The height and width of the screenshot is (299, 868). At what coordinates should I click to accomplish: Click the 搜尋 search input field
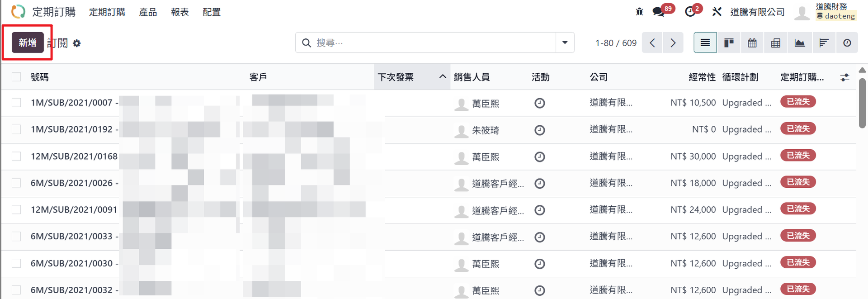(x=429, y=43)
